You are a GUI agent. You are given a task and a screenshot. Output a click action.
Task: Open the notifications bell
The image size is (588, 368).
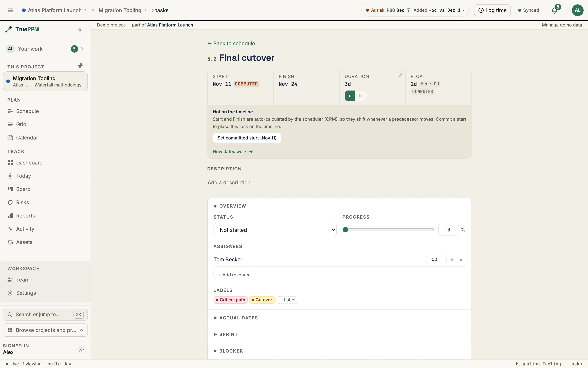pyautogui.click(x=555, y=10)
